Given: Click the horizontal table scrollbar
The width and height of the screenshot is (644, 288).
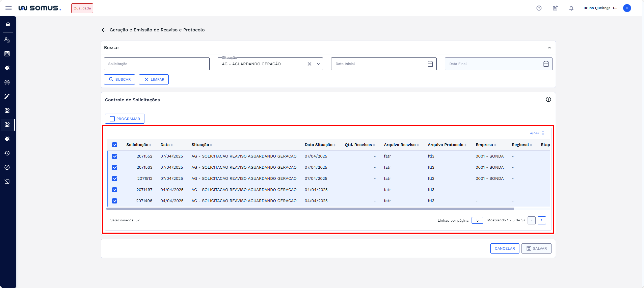Looking at the screenshot, I should click(310, 209).
